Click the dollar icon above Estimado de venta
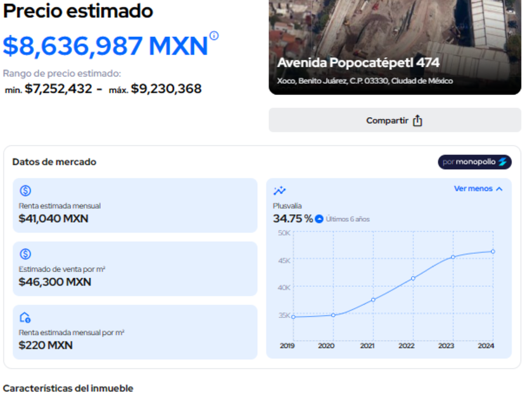This screenshot has width=532, height=399. tap(25, 254)
